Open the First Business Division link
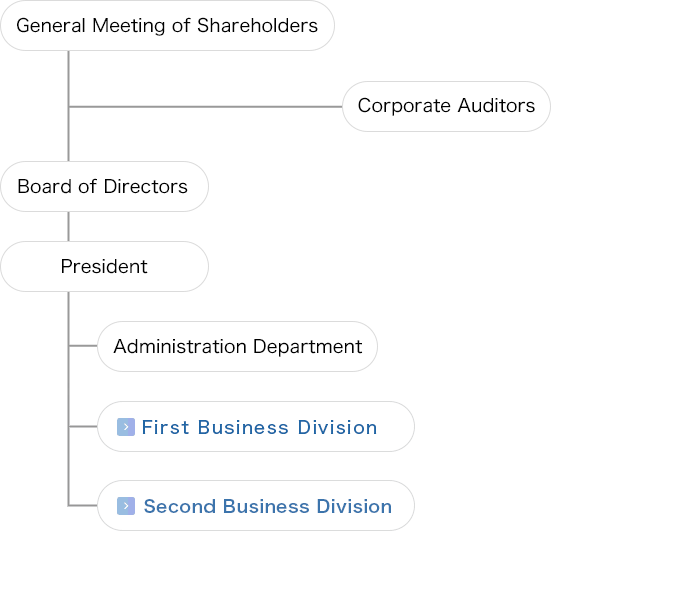This screenshot has width=696, height=590. 259,428
